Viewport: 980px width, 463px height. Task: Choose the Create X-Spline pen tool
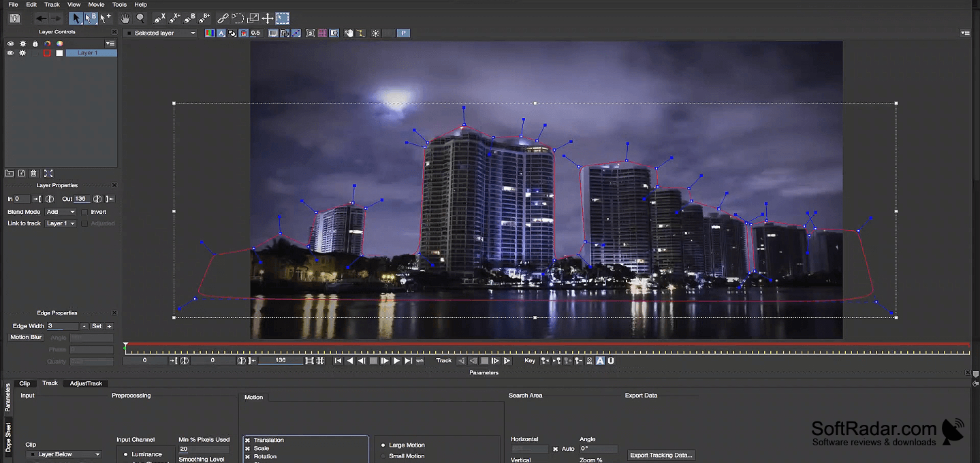(159, 18)
